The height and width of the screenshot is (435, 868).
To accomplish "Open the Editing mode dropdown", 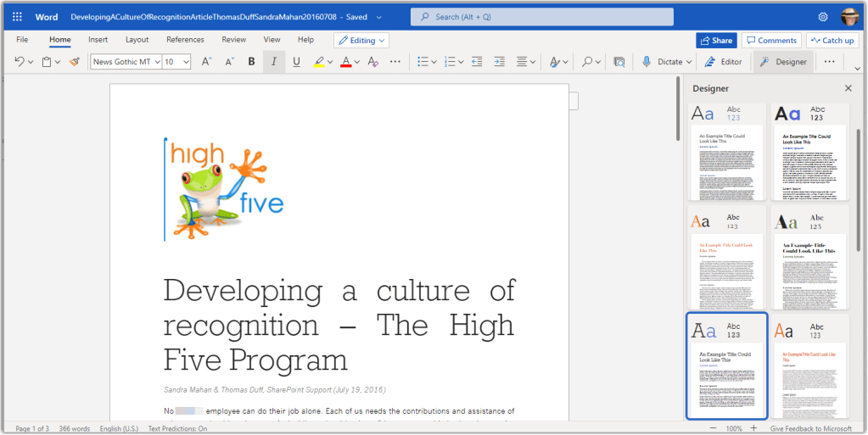I will pos(361,40).
